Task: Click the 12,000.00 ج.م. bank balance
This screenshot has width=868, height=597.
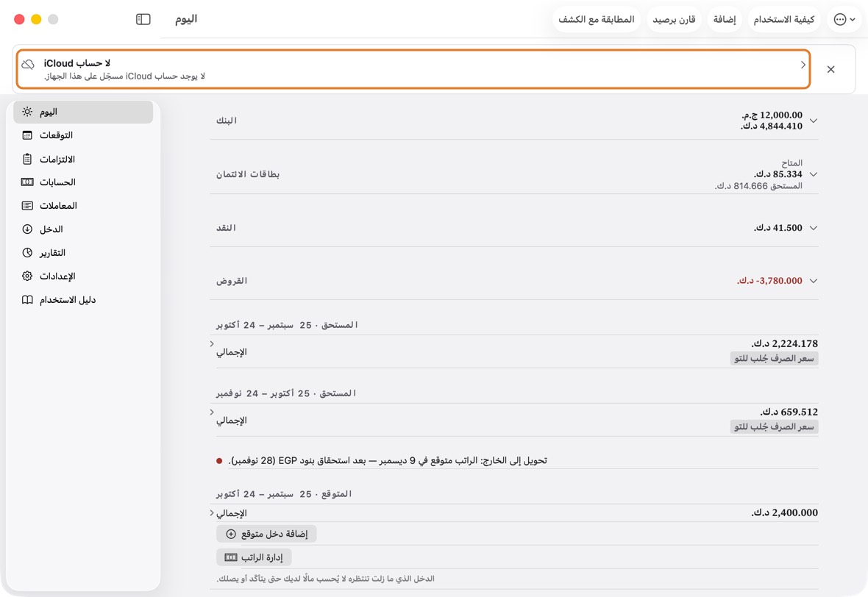Action: (772, 115)
